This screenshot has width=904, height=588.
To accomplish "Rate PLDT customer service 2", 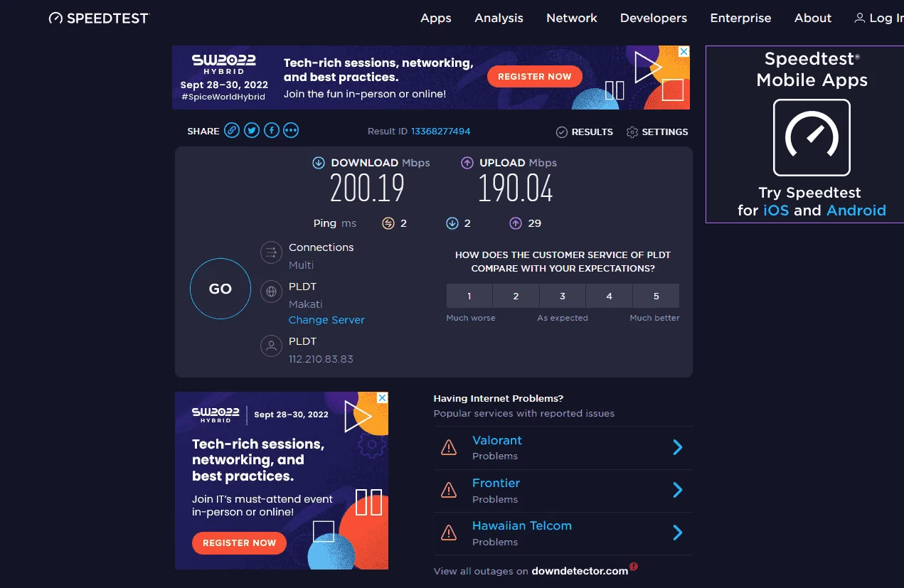I will tap(516, 296).
